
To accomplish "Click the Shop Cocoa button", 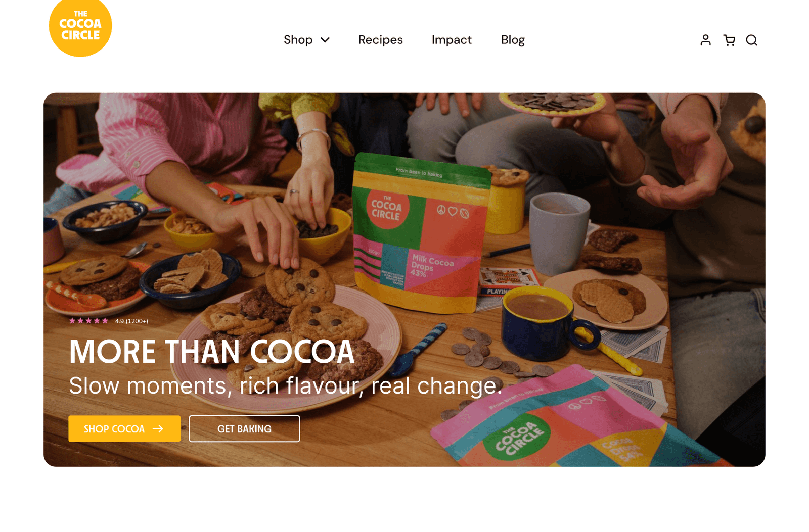I will [x=124, y=428].
